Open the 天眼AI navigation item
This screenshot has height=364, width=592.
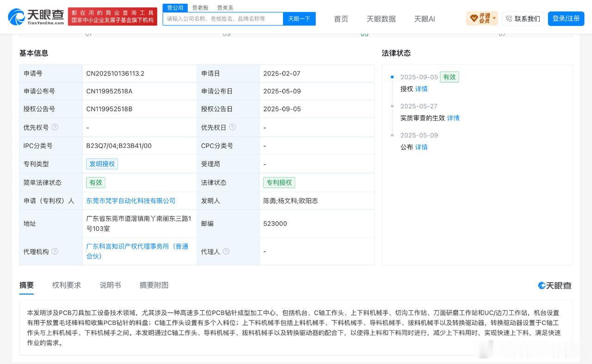click(x=425, y=19)
